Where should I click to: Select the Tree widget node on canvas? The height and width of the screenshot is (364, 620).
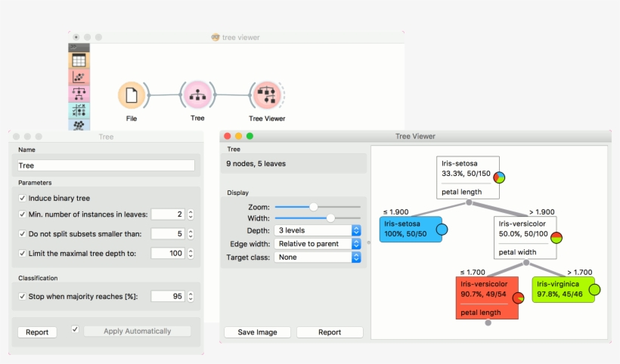[x=197, y=96]
